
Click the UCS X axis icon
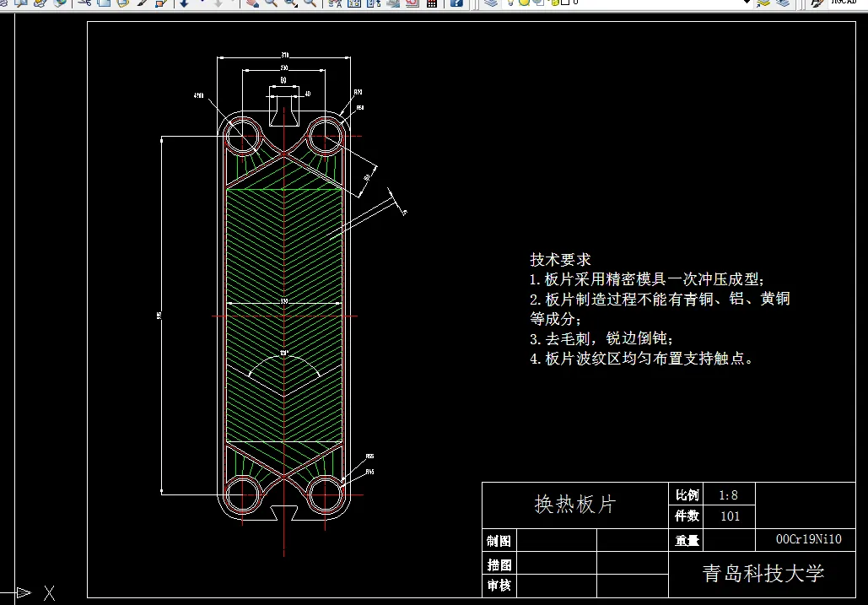point(49,593)
